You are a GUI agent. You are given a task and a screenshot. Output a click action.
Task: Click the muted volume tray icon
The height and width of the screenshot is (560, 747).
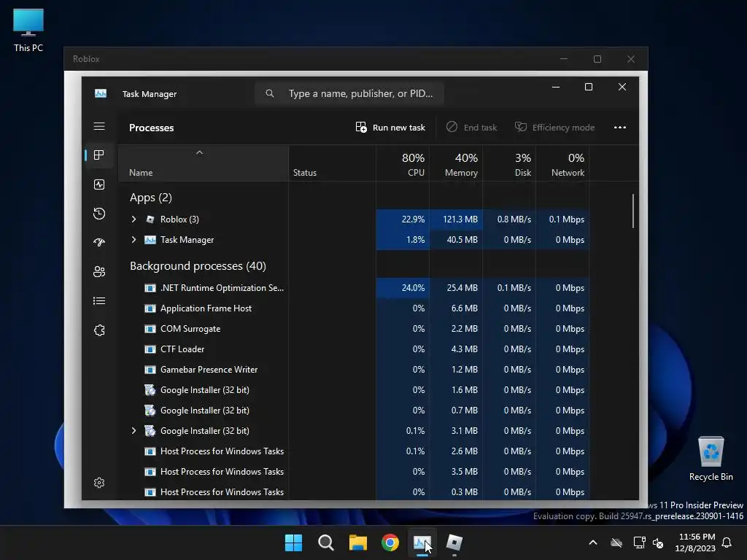pos(658,542)
